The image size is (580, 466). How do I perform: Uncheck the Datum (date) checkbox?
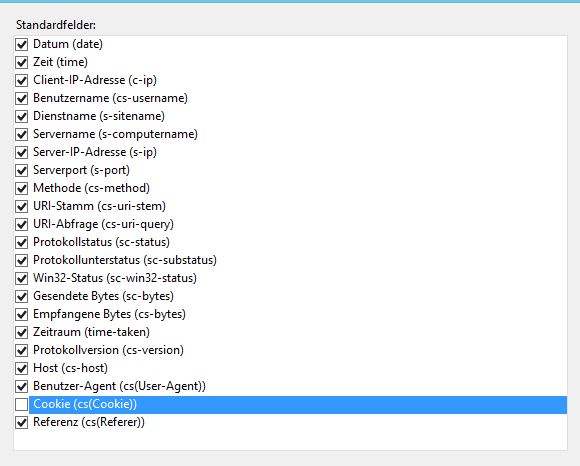(21, 44)
